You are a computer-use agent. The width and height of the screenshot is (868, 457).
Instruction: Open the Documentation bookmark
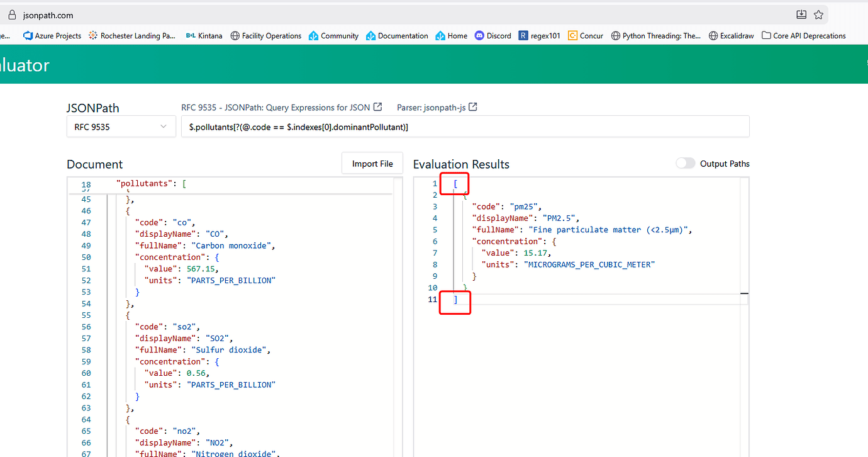(x=397, y=36)
